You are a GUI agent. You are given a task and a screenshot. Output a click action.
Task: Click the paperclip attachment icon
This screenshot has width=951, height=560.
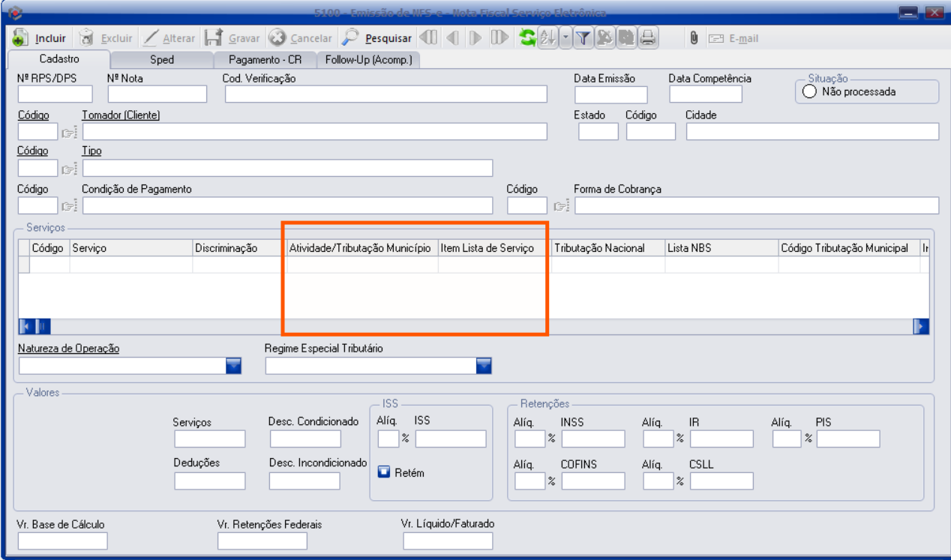[x=694, y=37]
